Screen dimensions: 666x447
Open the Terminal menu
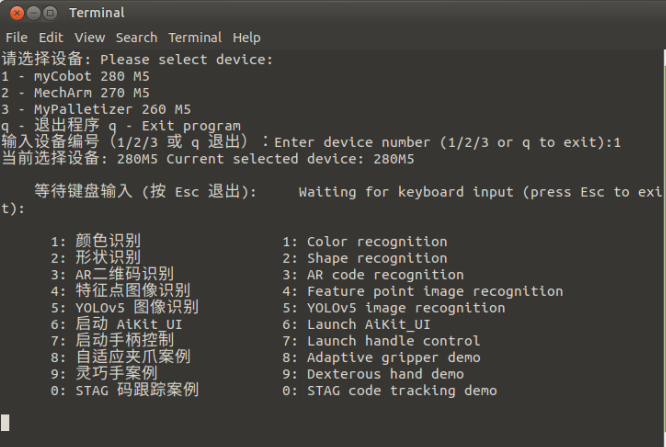[x=195, y=37]
